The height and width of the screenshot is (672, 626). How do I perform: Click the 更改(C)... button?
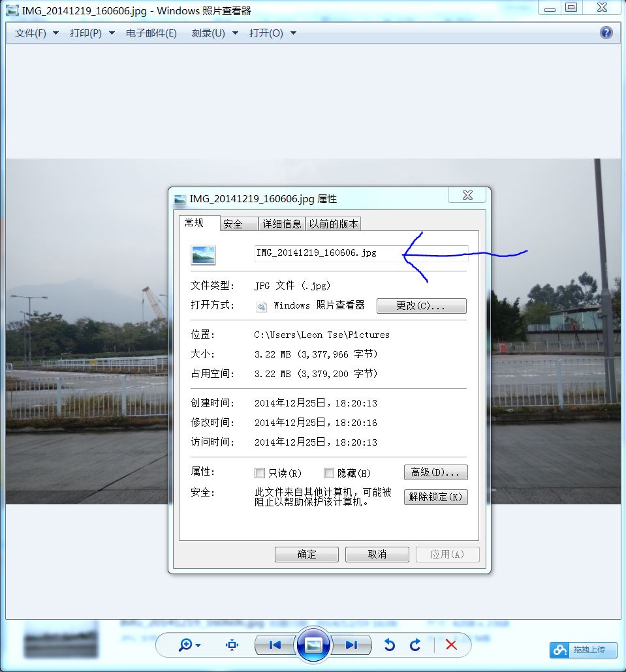(421, 306)
